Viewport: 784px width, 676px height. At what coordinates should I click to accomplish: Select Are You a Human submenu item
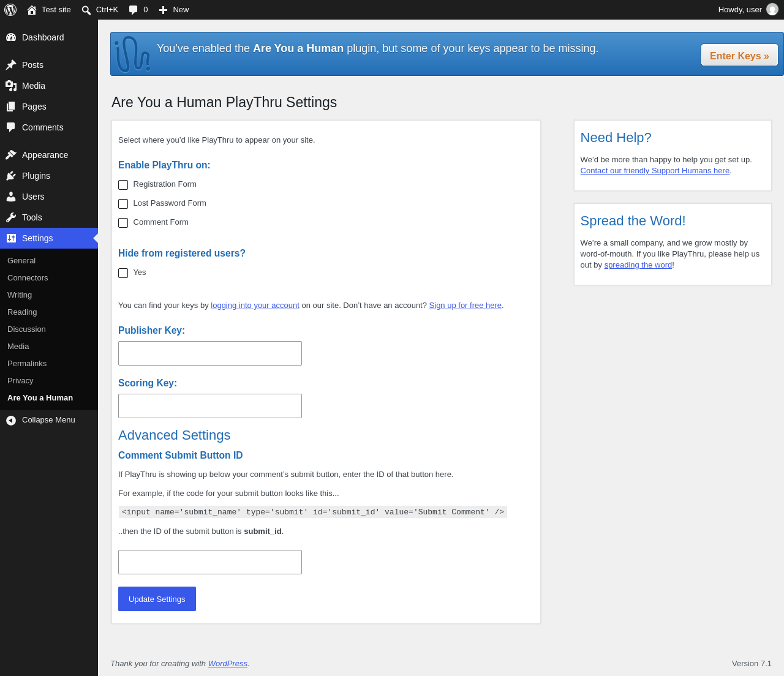pyautogui.click(x=40, y=398)
